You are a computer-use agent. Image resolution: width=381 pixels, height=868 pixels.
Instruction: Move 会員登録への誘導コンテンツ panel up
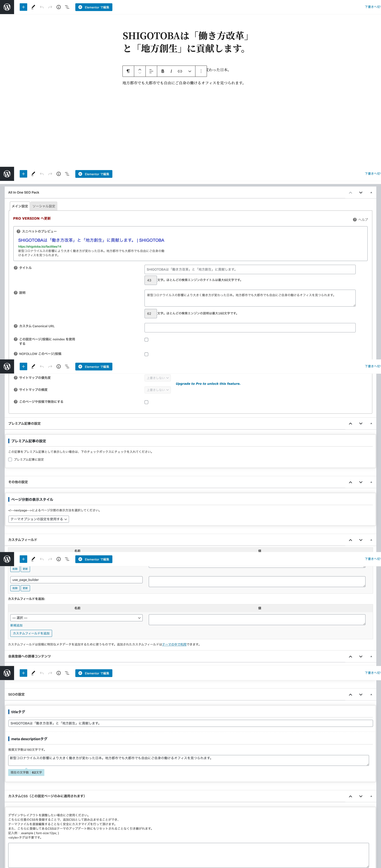pyautogui.click(x=350, y=656)
